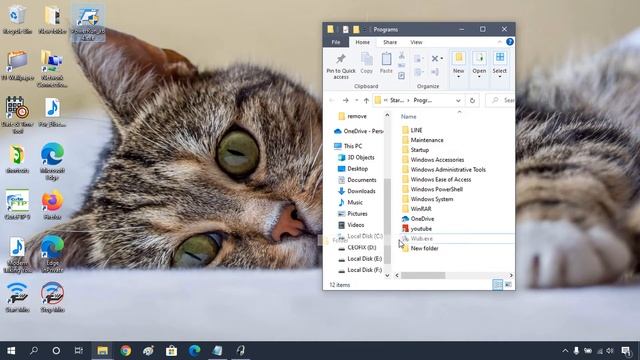640x360 pixels.
Task: Select the Firefox desktop shortcut
Action: [x=52, y=205]
